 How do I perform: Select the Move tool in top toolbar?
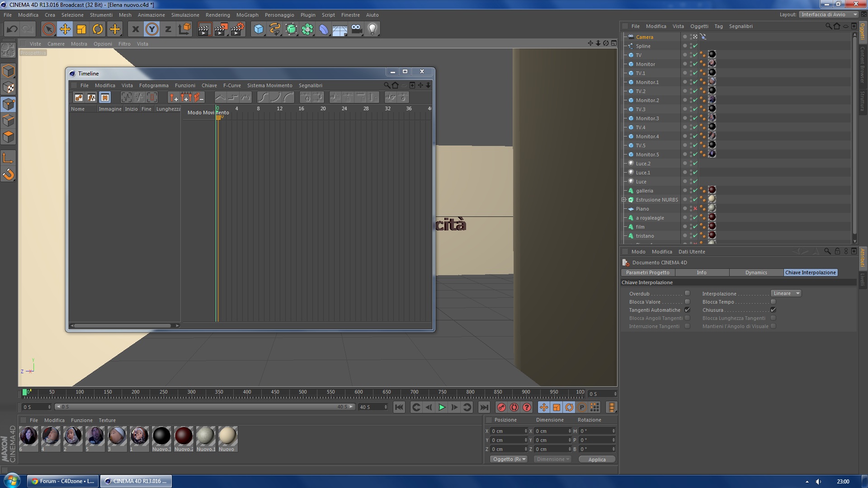[x=65, y=29]
